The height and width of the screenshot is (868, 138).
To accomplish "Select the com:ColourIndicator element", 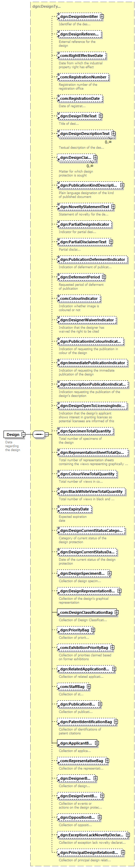I will (79, 298).
